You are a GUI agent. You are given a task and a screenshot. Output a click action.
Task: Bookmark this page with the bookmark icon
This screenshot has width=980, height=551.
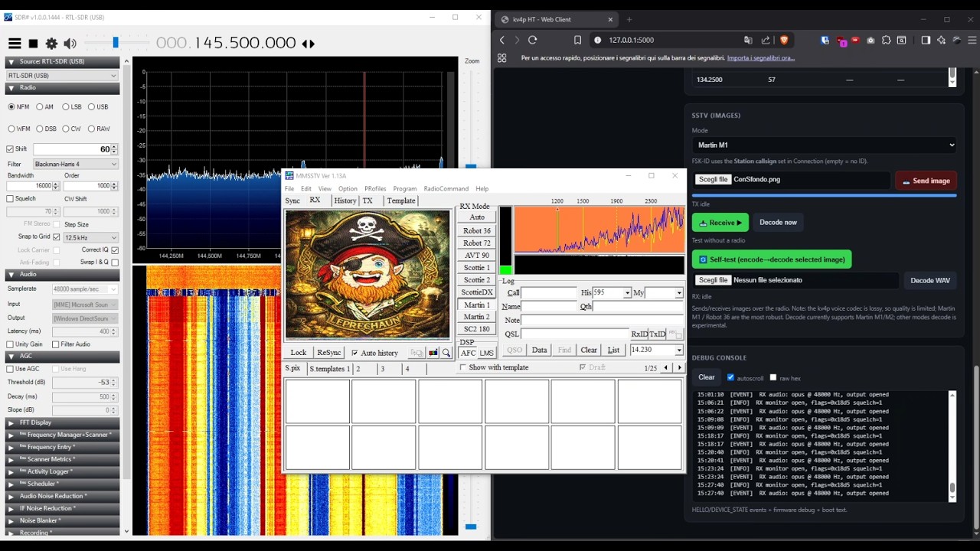(x=578, y=40)
